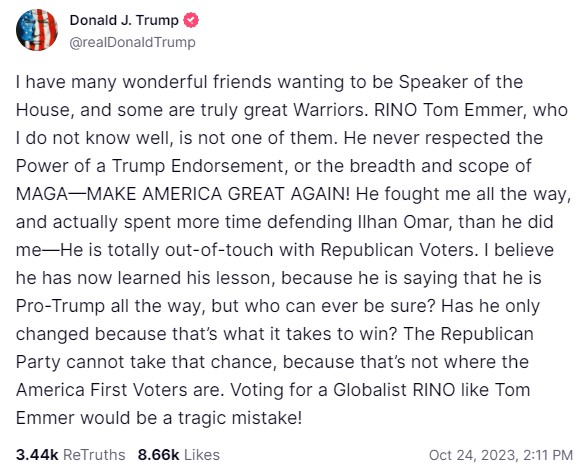This screenshot has width=585, height=471.
Task: Click the words "America First Voters"
Action: (102, 390)
